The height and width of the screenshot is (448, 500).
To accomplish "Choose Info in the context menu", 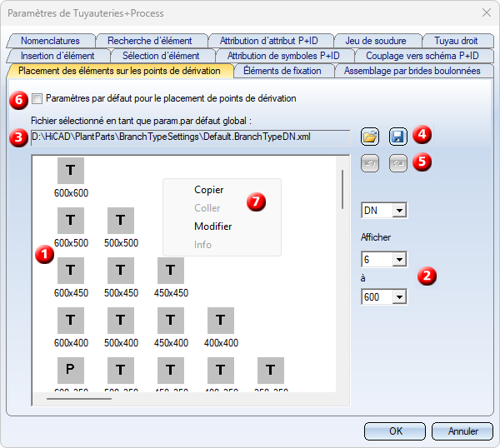I will point(202,245).
